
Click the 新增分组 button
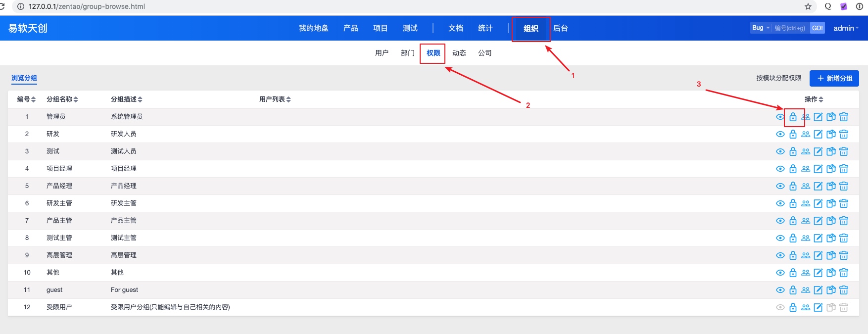(x=834, y=78)
